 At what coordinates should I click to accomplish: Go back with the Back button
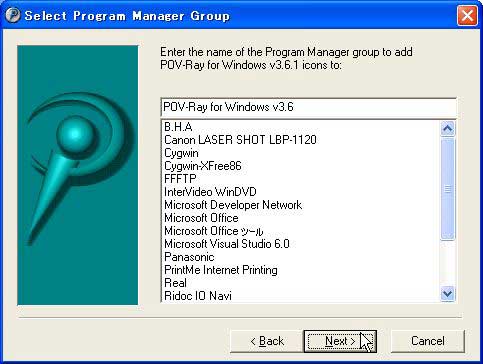click(267, 341)
